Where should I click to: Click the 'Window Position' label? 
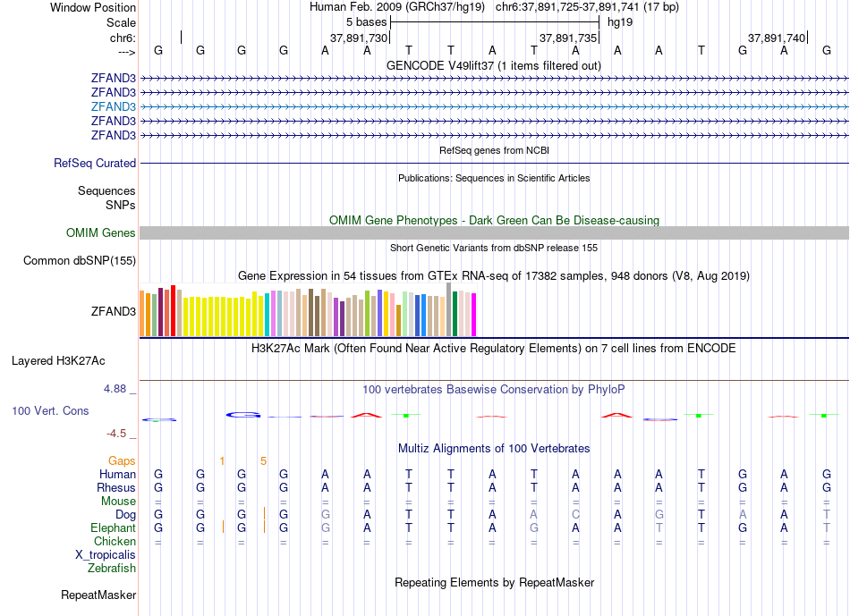coord(93,7)
